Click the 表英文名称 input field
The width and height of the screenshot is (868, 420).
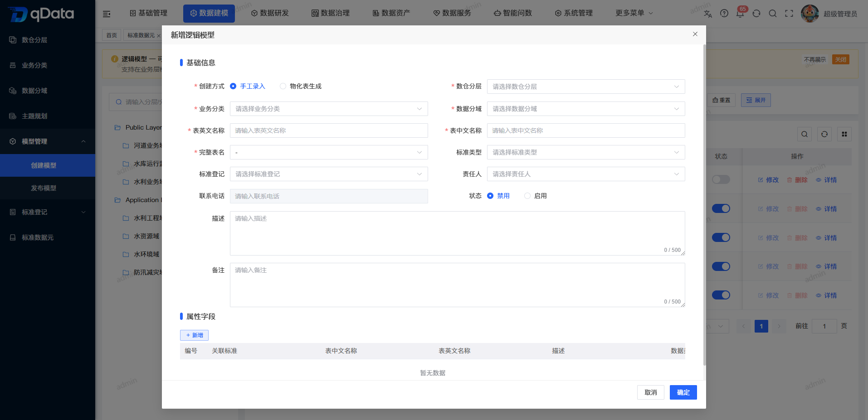[329, 130]
